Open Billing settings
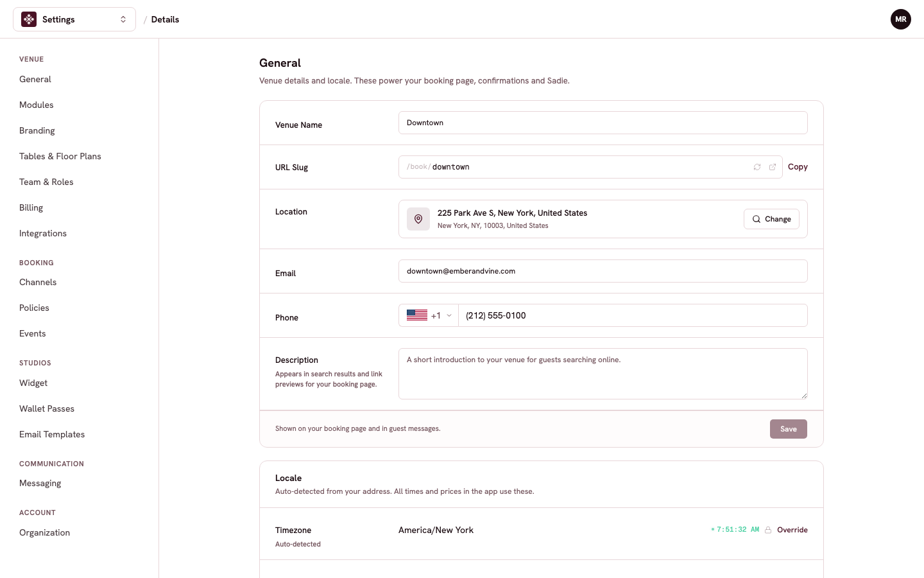The height and width of the screenshot is (578, 924). tap(31, 207)
